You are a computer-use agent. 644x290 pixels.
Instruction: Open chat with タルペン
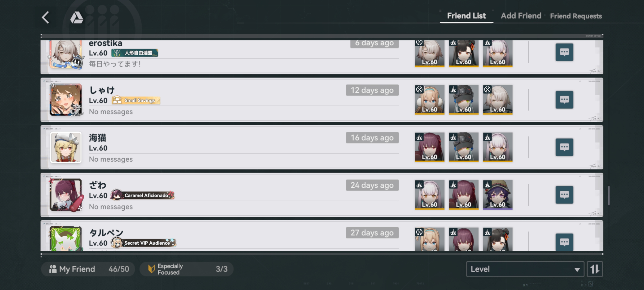click(564, 242)
